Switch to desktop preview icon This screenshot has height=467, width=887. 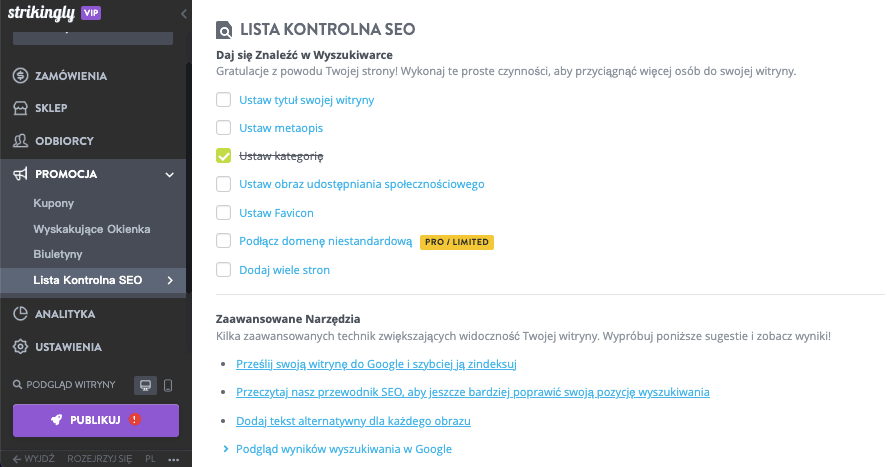[145, 385]
